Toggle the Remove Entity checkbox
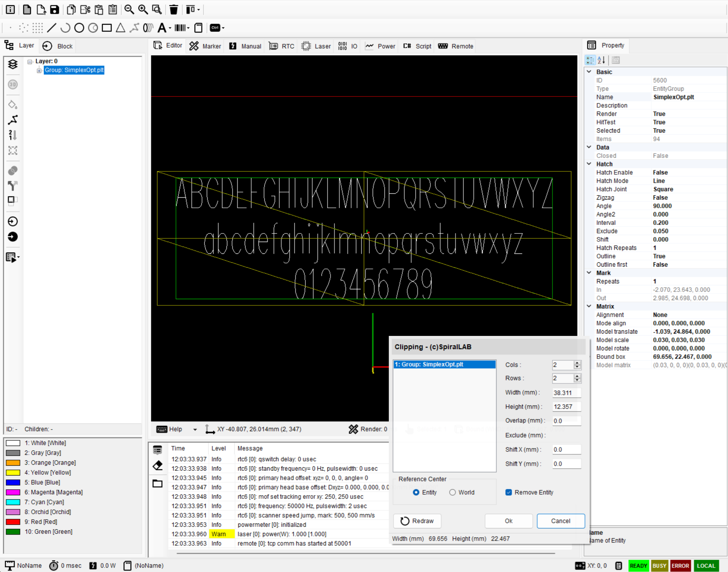This screenshot has width=728, height=572. (x=509, y=492)
